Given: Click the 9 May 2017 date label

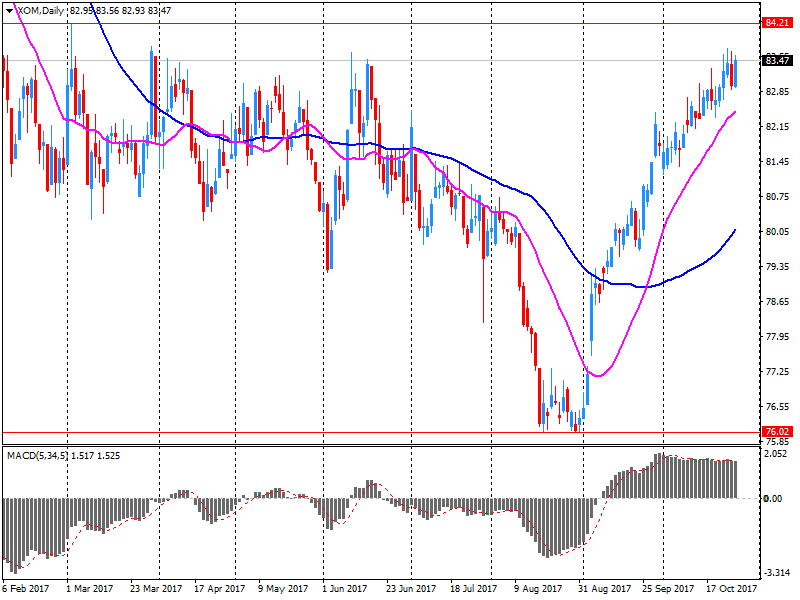Looking at the screenshot, I should (283, 589).
